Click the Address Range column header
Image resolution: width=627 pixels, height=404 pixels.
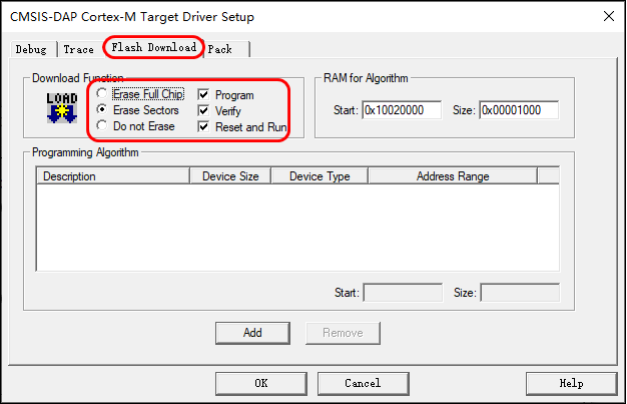click(453, 176)
